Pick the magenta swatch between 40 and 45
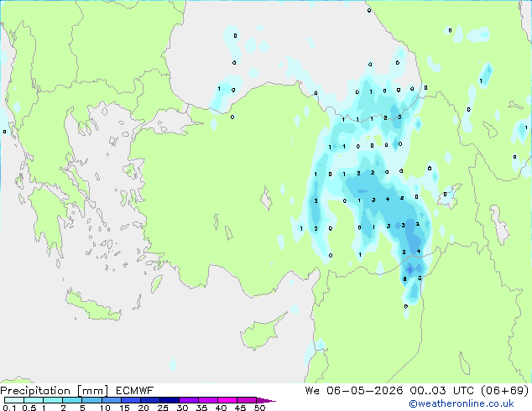The width and height of the screenshot is (532, 411). (227, 400)
